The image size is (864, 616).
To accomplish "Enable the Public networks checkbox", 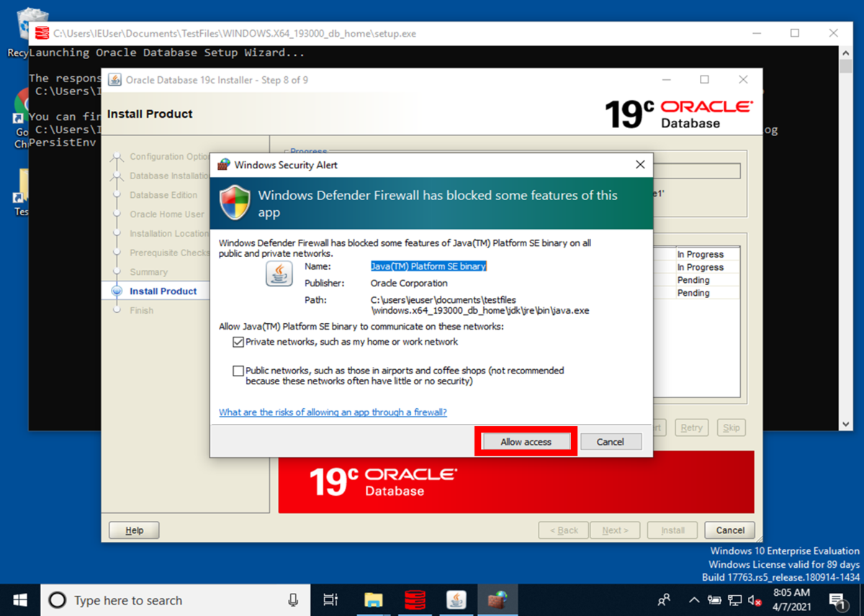I will (x=238, y=371).
